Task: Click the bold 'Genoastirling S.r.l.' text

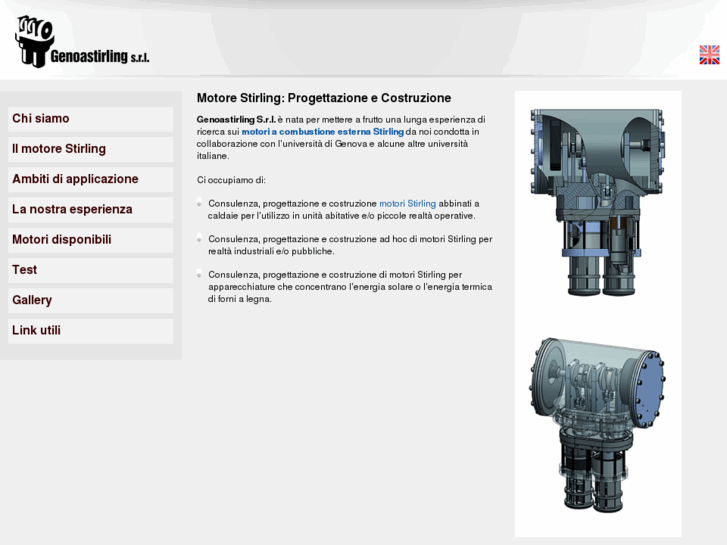Action: (236, 120)
